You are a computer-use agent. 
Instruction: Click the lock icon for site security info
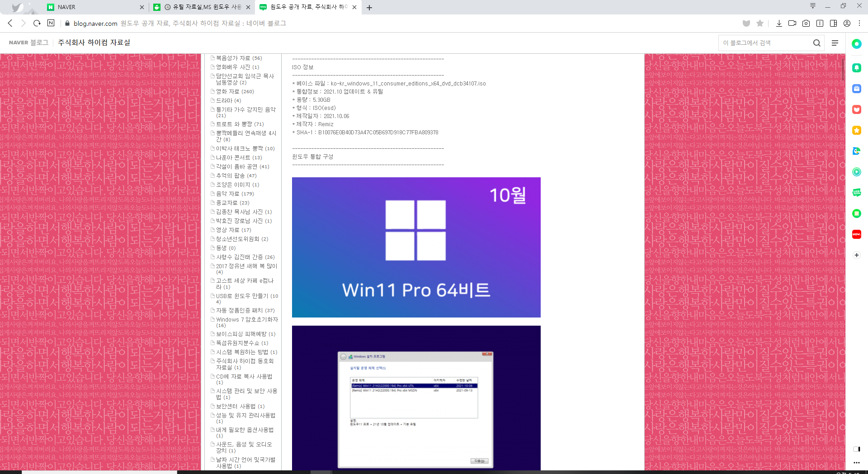click(x=67, y=23)
